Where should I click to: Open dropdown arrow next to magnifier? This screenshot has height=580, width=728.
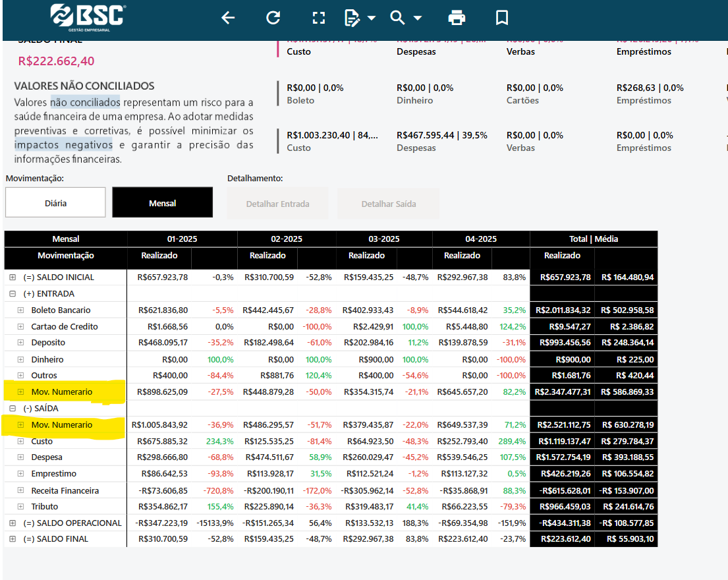[x=418, y=18]
